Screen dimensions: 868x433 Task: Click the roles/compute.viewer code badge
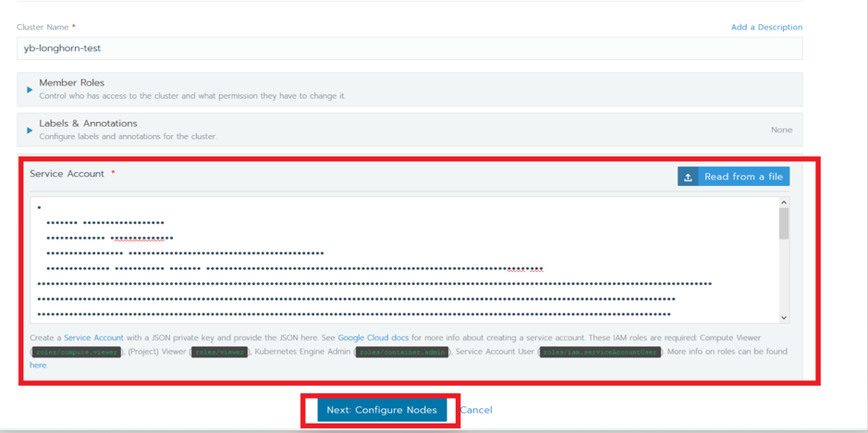[x=77, y=353]
